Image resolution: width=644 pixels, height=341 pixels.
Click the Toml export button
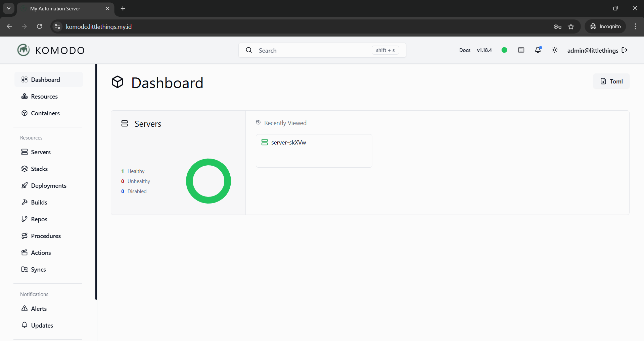(x=611, y=81)
